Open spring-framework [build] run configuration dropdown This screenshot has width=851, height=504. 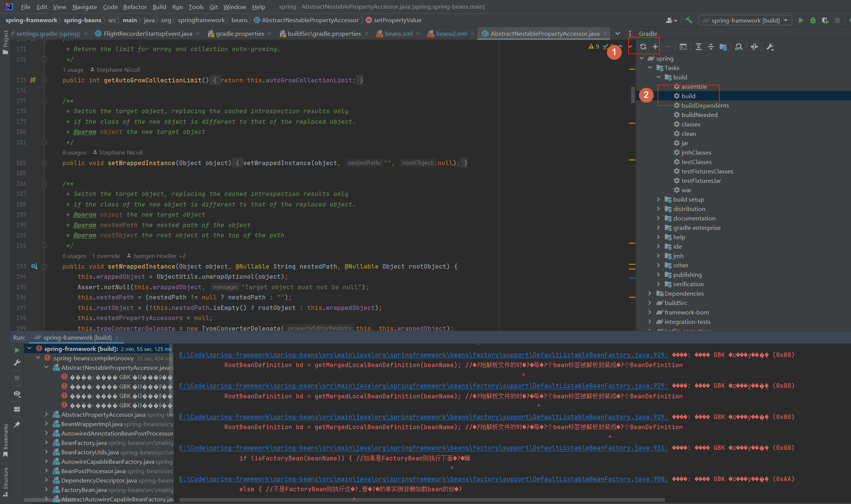[x=745, y=20]
